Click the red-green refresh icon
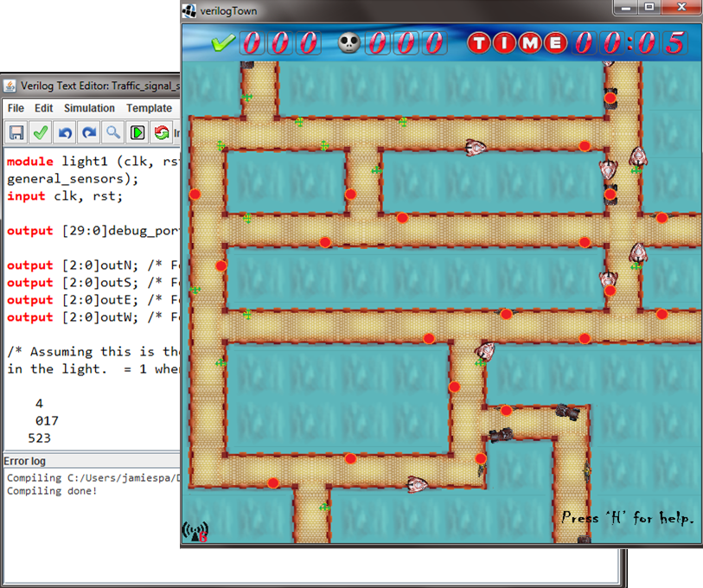The image size is (703, 588). [161, 132]
